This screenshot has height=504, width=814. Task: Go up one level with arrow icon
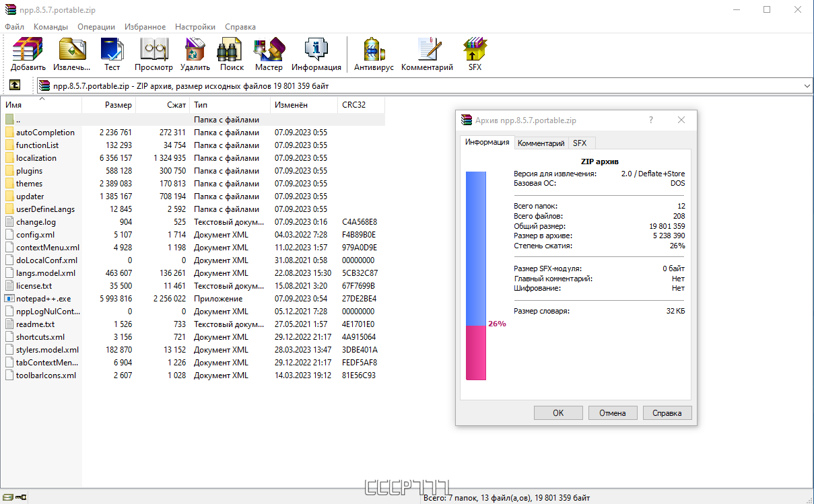[x=14, y=85]
